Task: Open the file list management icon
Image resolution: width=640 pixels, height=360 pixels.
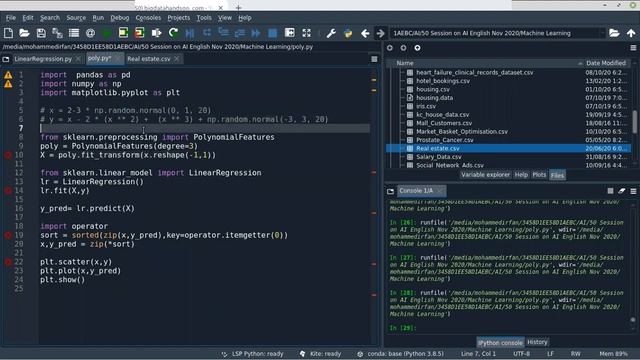Action: point(74,33)
